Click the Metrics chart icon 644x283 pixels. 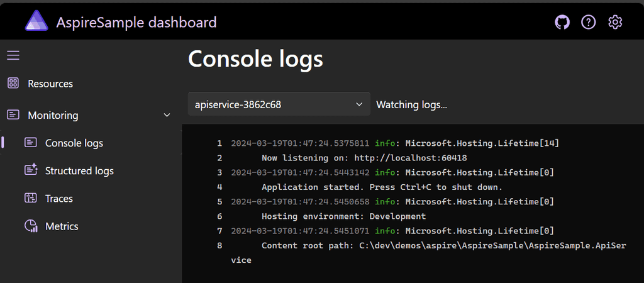pos(31,226)
